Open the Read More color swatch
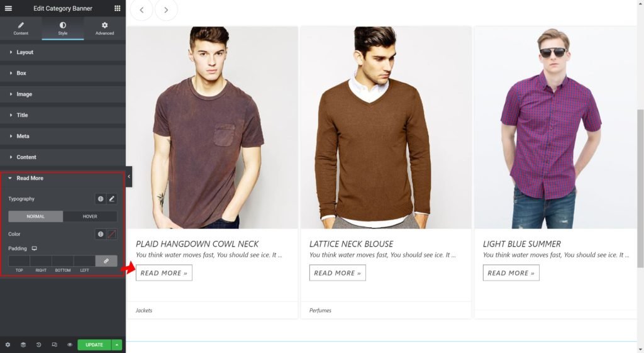The height and width of the screenshot is (353, 644). (x=112, y=234)
